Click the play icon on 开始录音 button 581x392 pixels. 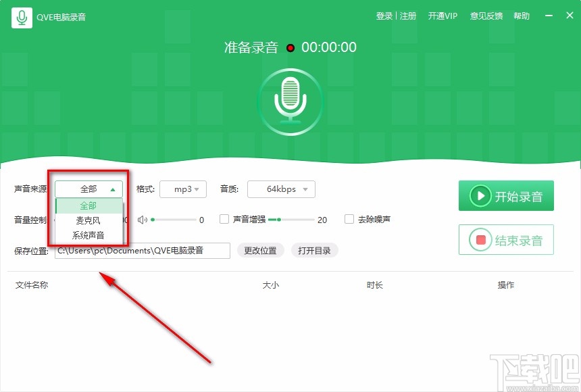click(x=481, y=195)
